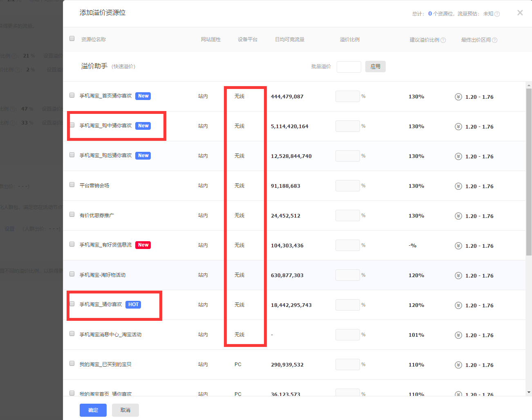Click premium input for 手机淘宝_有好货信息流
The image size is (532, 420).
click(348, 245)
